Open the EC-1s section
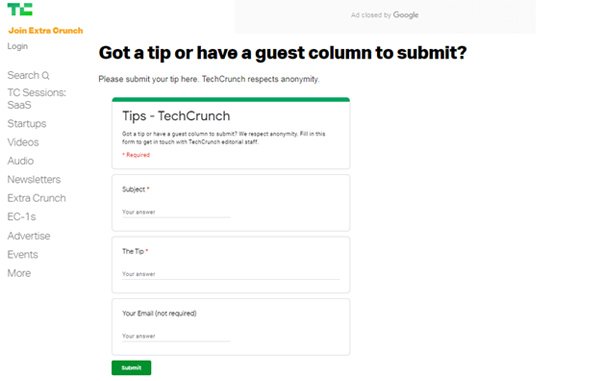The image size is (600, 381). click(22, 217)
